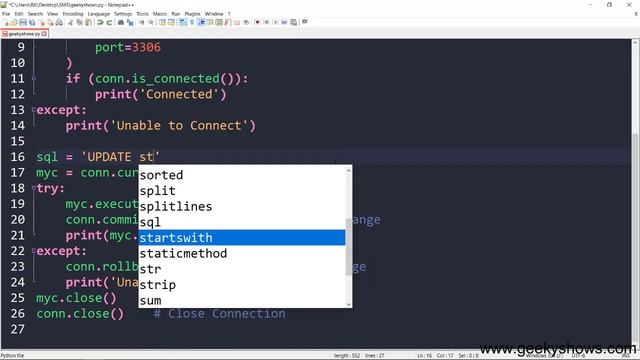Select highlighted 'startswith' autocomplete suggestion
This screenshot has height=360, width=640.
point(242,238)
